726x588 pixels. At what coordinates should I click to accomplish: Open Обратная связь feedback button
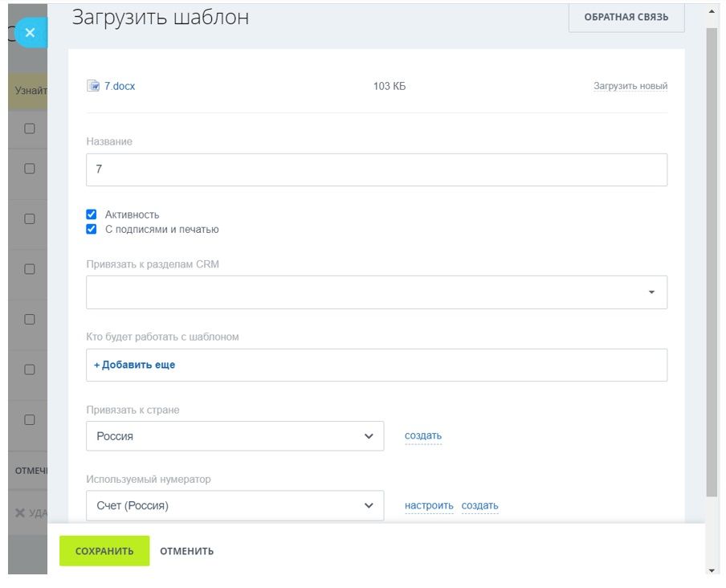pyautogui.click(x=626, y=17)
